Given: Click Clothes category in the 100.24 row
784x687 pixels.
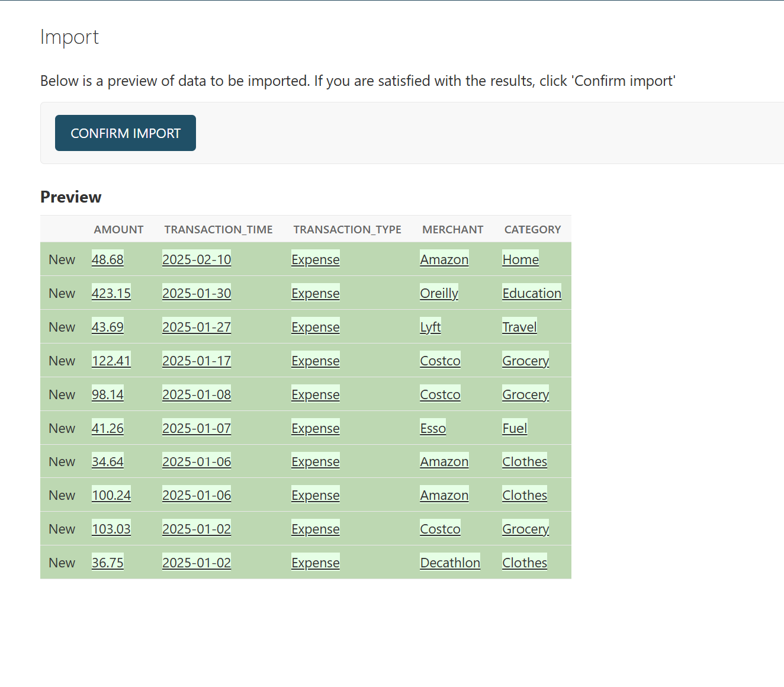Looking at the screenshot, I should [525, 495].
